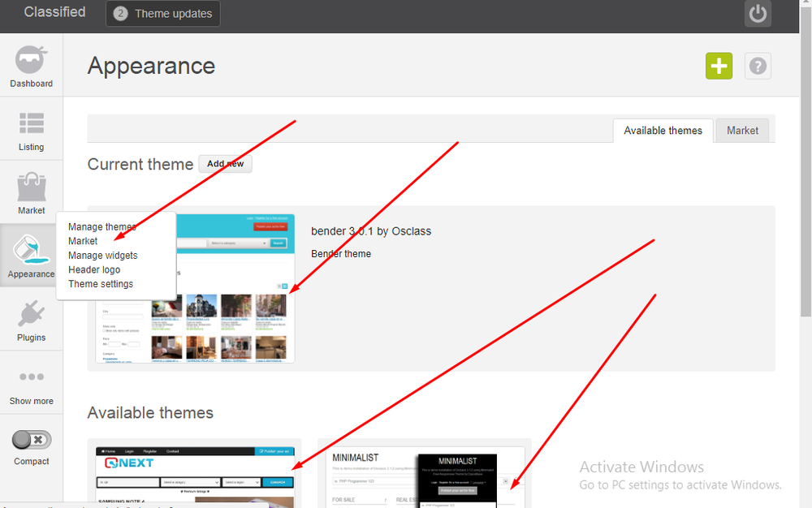Click the green plus add theme icon

[x=719, y=66]
